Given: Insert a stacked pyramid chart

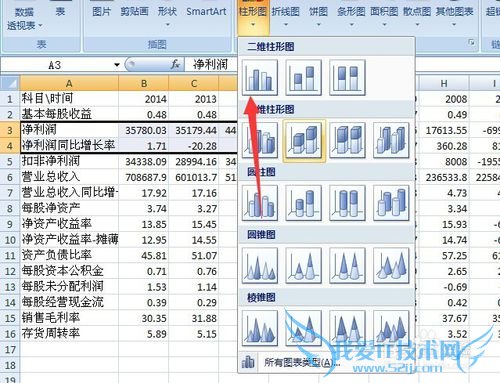Looking at the screenshot, I should [303, 328].
